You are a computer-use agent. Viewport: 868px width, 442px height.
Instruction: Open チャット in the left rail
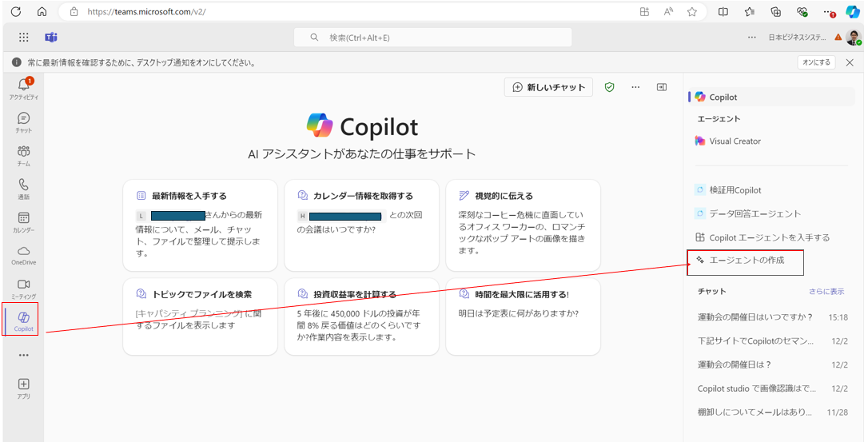pyautogui.click(x=24, y=122)
